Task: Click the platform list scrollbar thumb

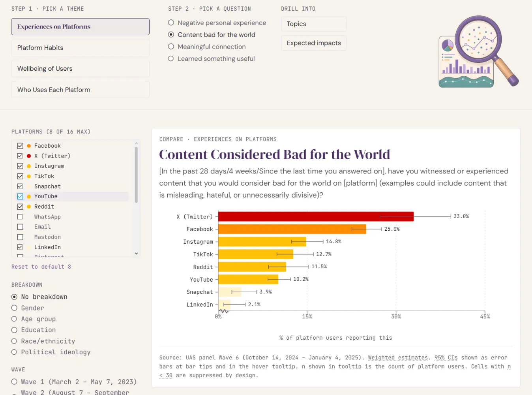Action: [137, 175]
